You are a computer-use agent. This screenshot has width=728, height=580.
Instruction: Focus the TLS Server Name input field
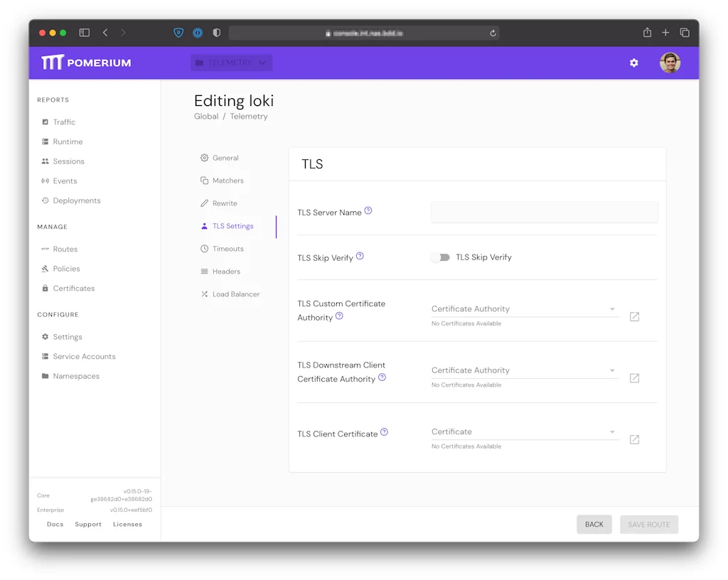(x=544, y=212)
